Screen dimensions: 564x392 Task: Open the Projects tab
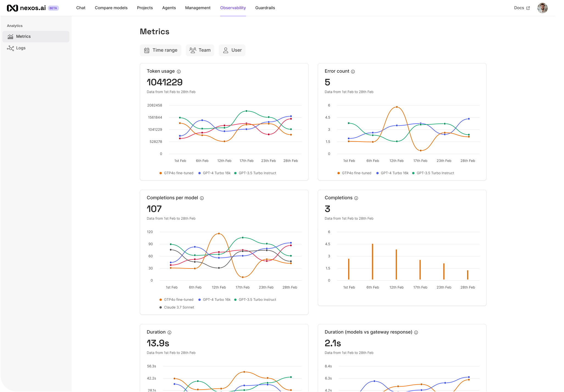pyautogui.click(x=145, y=8)
